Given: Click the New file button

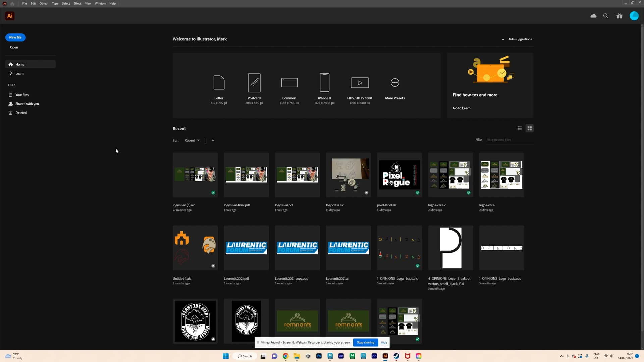Looking at the screenshot, I should pyautogui.click(x=15, y=37).
